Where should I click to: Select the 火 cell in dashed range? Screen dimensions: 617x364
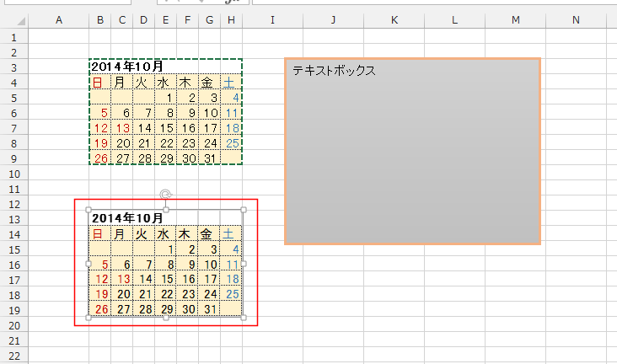143,82
